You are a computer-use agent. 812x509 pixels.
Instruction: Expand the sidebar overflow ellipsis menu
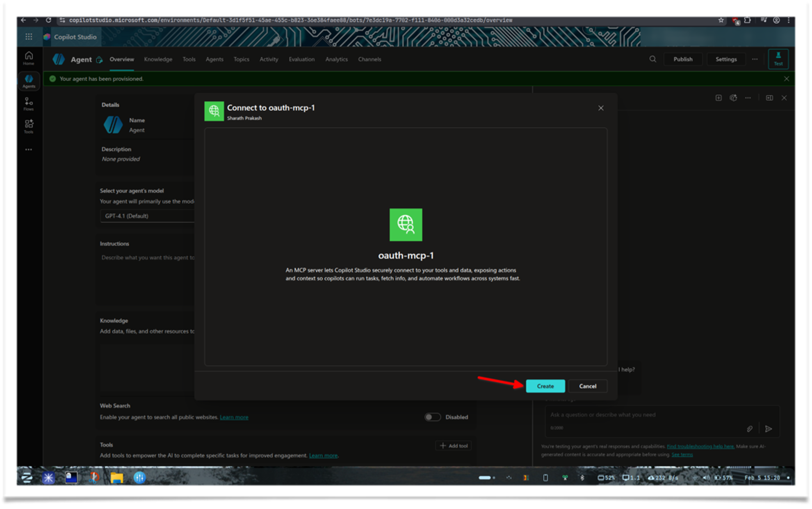(x=28, y=149)
